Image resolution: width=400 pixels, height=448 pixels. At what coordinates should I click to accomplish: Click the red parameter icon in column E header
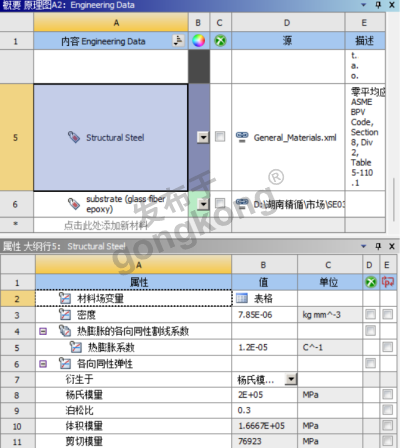387,282
